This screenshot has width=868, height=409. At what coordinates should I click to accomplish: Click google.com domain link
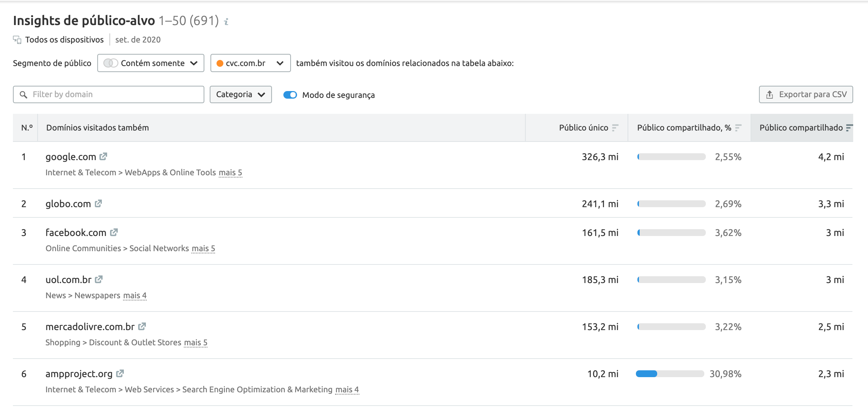[x=71, y=157]
